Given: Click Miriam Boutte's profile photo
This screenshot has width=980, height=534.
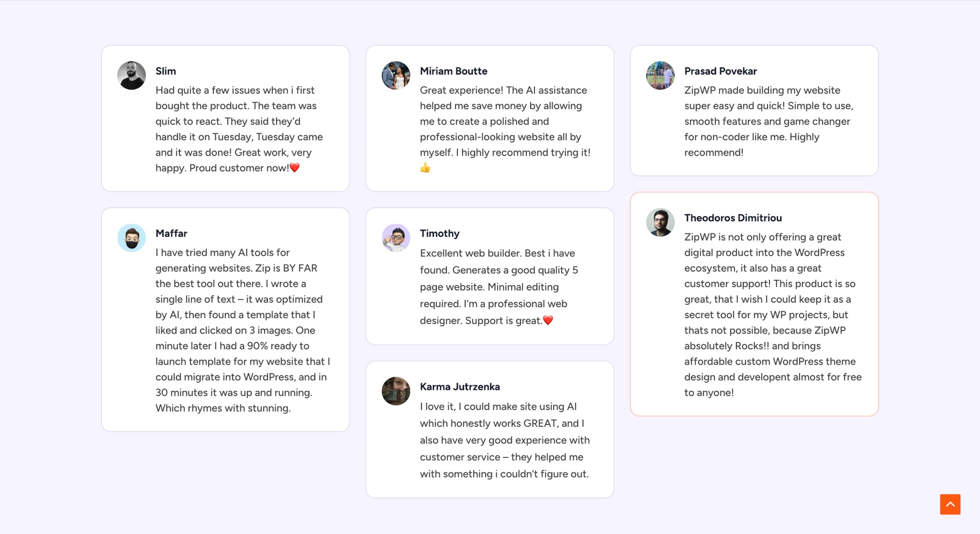Looking at the screenshot, I should click(x=396, y=76).
